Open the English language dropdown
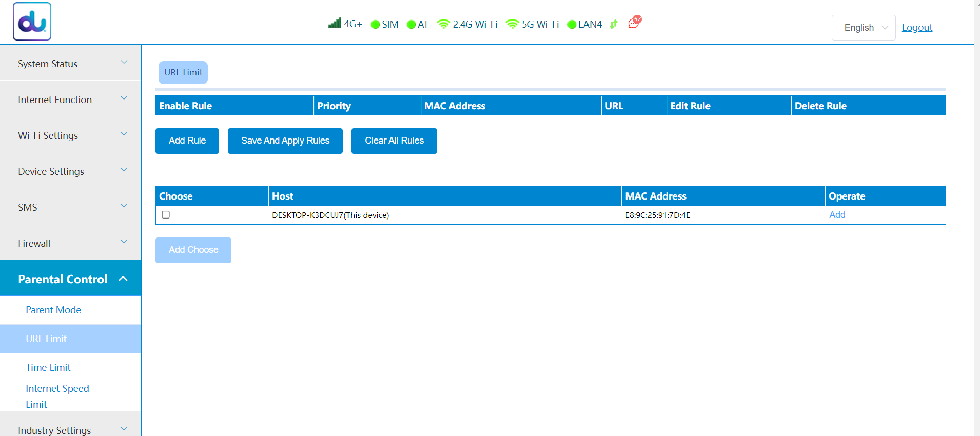 [863, 28]
